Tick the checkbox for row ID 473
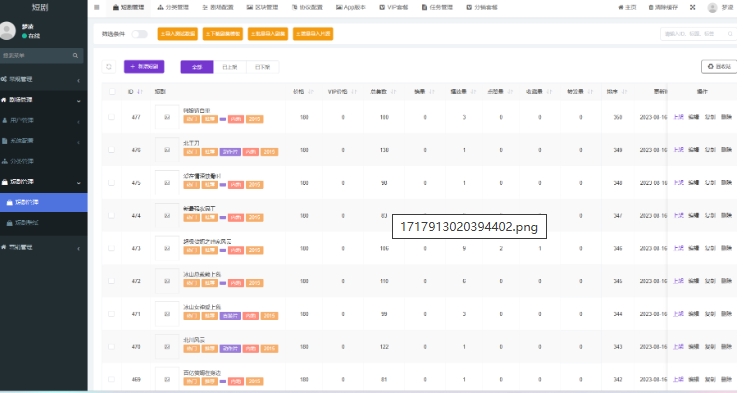The image size is (745, 393). 111,248
